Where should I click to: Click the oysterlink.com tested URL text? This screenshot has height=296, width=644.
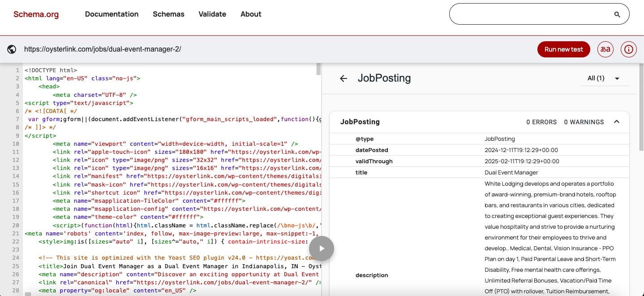[103, 49]
